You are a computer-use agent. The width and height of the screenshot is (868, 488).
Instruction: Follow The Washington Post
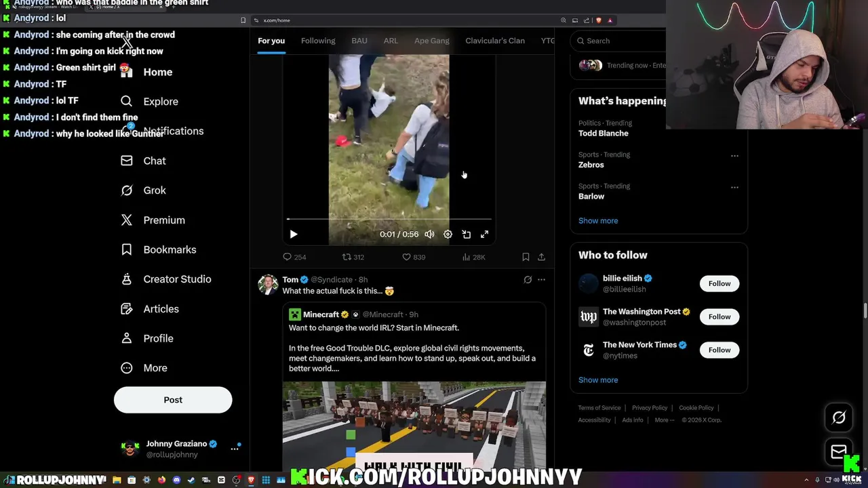pos(719,317)
